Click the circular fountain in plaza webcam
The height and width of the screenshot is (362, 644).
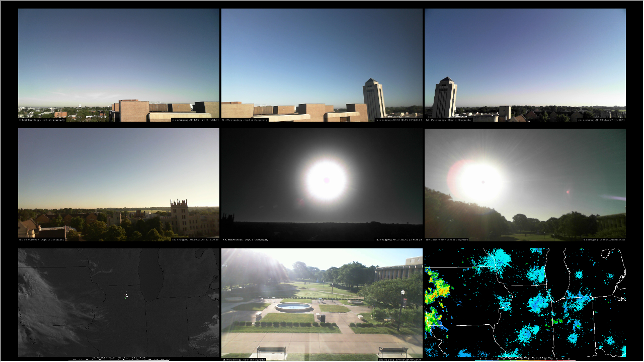pos(293,306)
